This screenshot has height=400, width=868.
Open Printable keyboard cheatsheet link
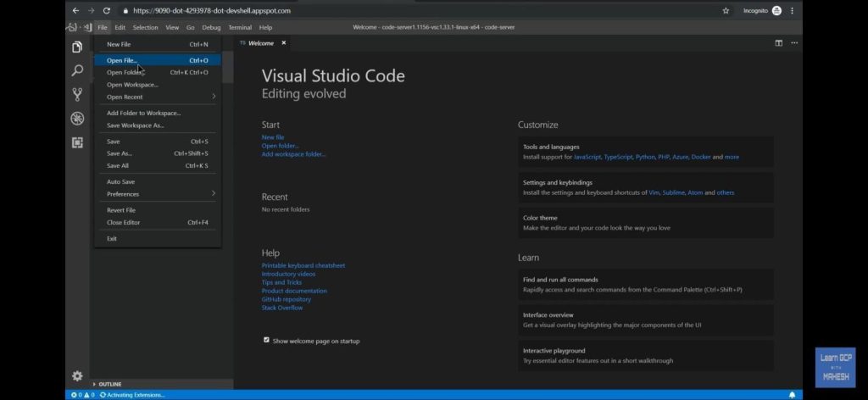[x=303, y=265]
